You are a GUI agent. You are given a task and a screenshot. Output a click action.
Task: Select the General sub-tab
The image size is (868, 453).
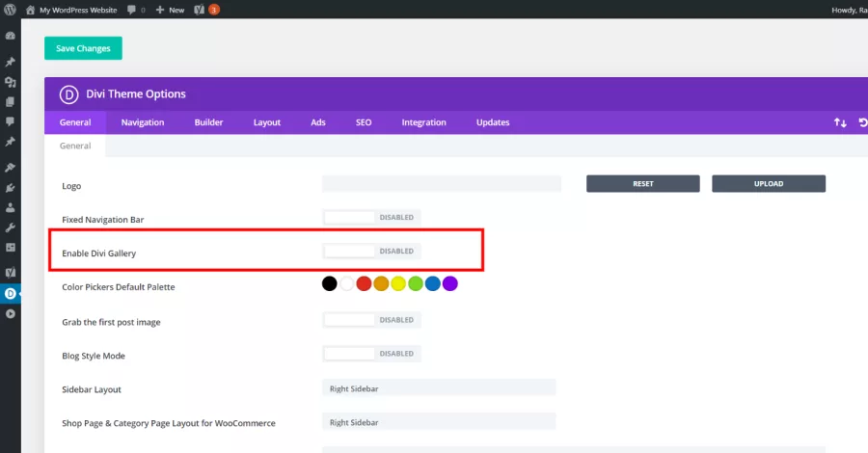pos(75,146)
